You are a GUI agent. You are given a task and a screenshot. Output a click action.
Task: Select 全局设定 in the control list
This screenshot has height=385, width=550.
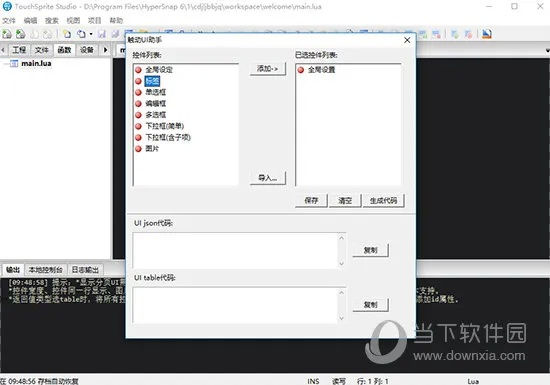tap(159, 70)
